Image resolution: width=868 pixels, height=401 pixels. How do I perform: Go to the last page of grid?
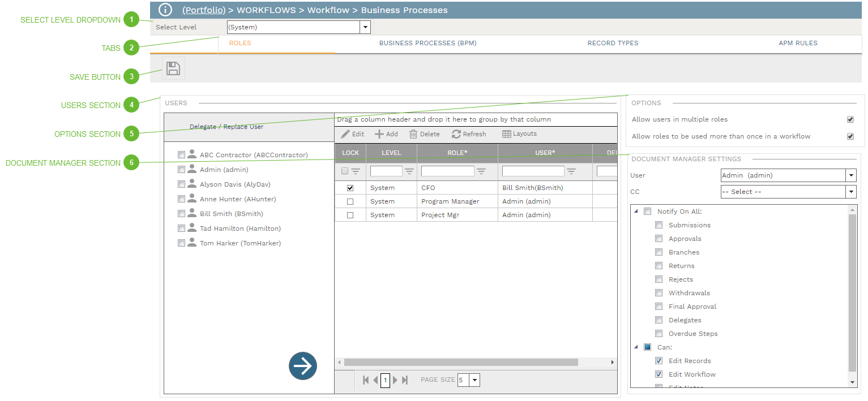(405, 380)
